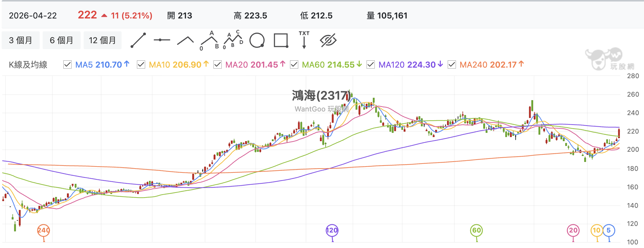Viewport: 644px width, 248px height.
Task: Click the K線及均線 label
Action: tap(28, 65)
